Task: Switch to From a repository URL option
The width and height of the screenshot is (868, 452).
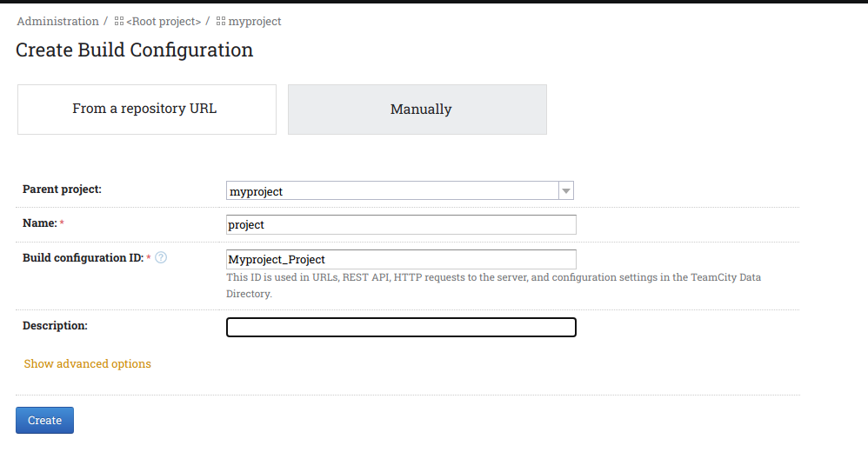Action: [147, 109]
